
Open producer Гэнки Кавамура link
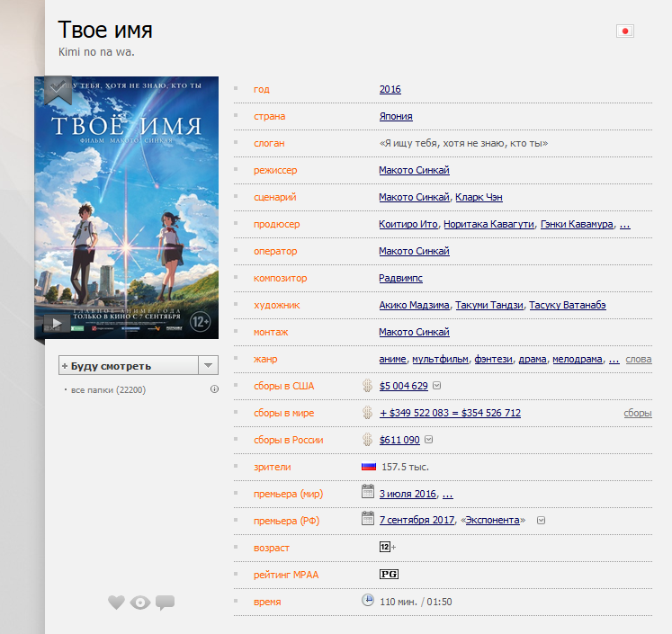[577, 224]
